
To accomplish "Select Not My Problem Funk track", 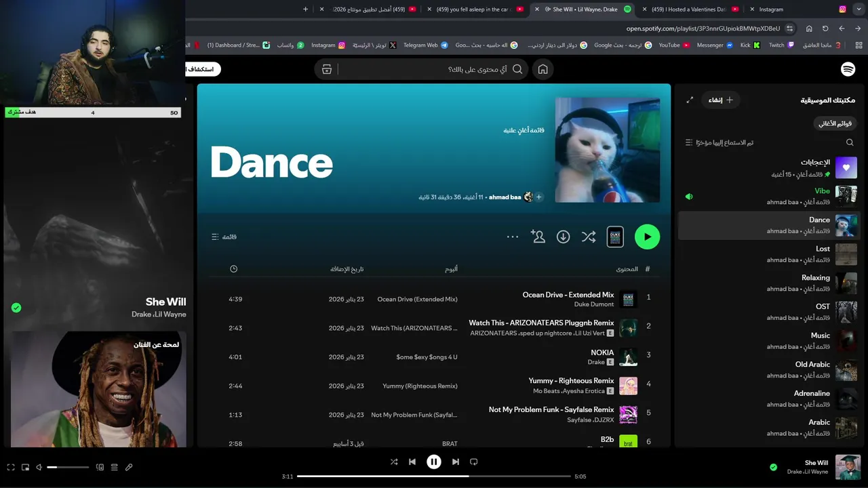I will pyautogui.click(x=434, y=414).
